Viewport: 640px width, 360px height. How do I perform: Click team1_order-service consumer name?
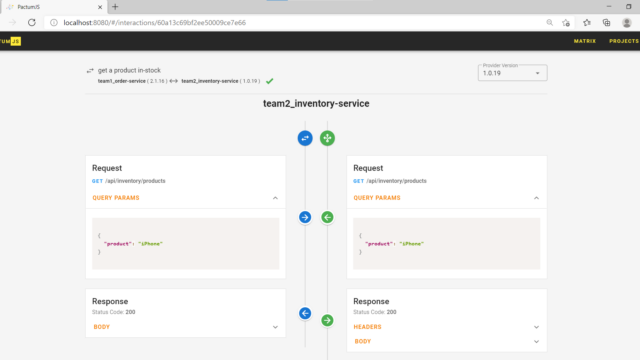click(x=122, y=81)
